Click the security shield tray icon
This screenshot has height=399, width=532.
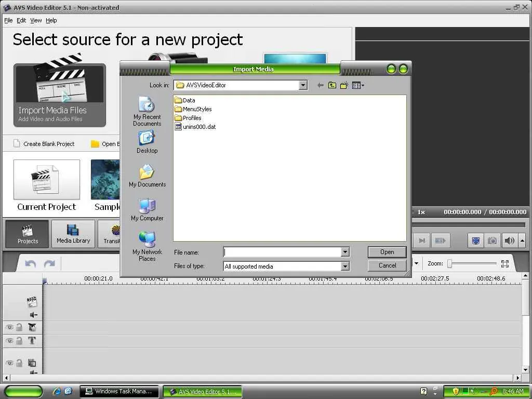455,391
